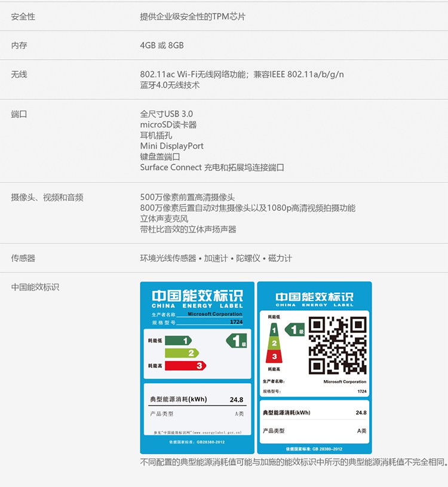Click the 端口 row label
Viewport: 448px width, 487px height.
pyautogui.click(x=19, y=114)
